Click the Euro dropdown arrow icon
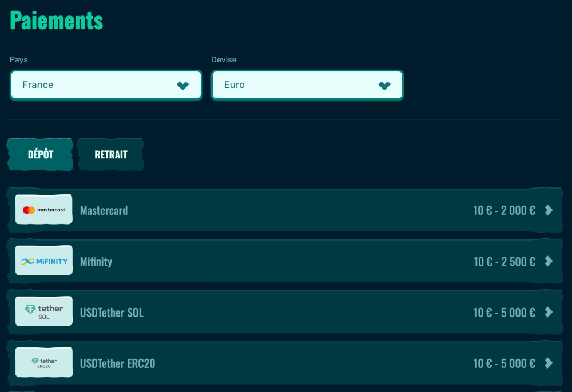This screenshot has height=392, width=572. (x=384, y=86)
